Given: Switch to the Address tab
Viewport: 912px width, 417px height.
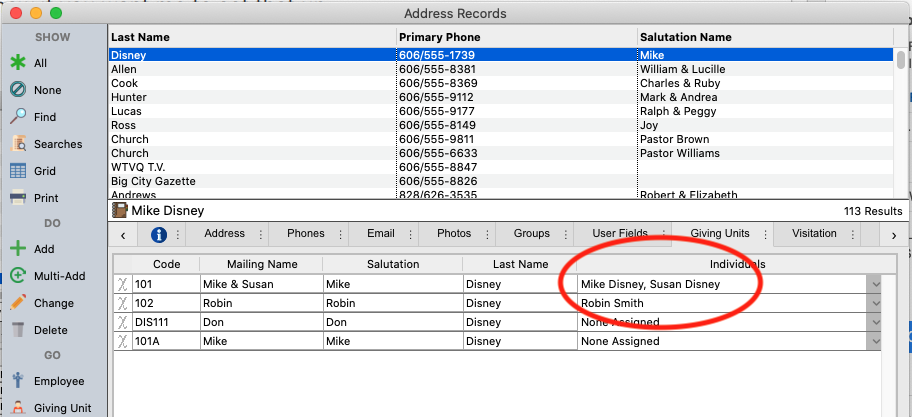Looking at the screenshot, I should pos(224,234).
